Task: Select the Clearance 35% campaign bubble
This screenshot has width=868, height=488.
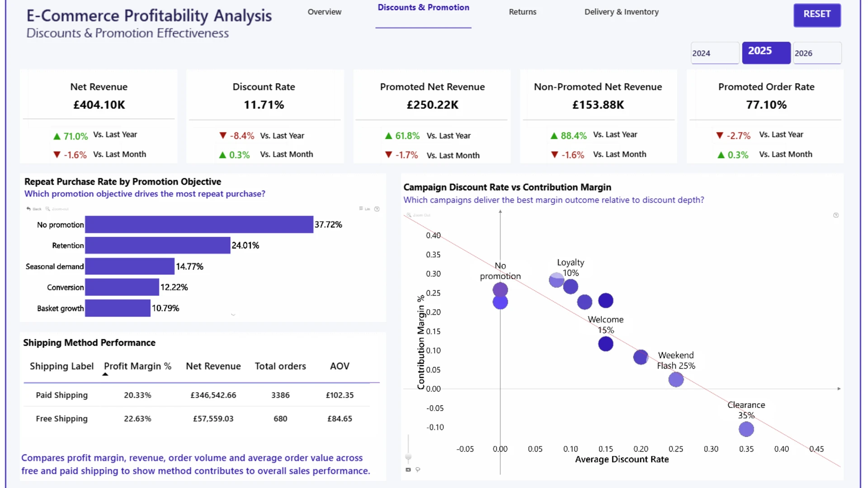Action: coord(746,429)
